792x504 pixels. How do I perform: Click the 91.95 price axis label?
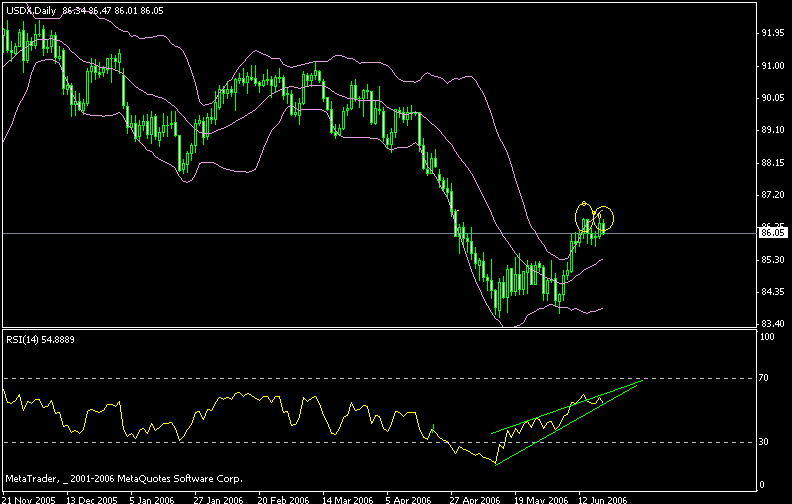coord(773,33)
